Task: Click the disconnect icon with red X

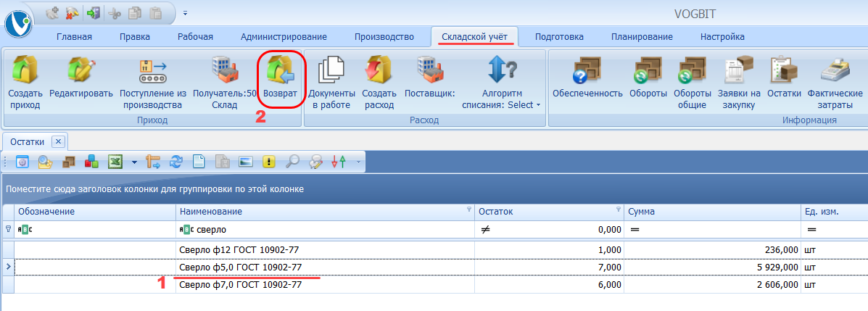Action: (x=72, y=12)
